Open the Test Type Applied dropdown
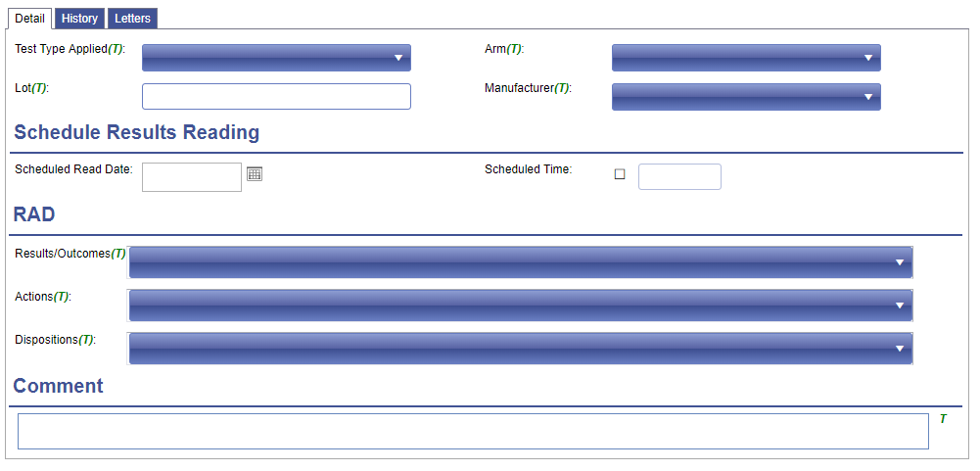980x471 pixels. (x=276, y=58)
